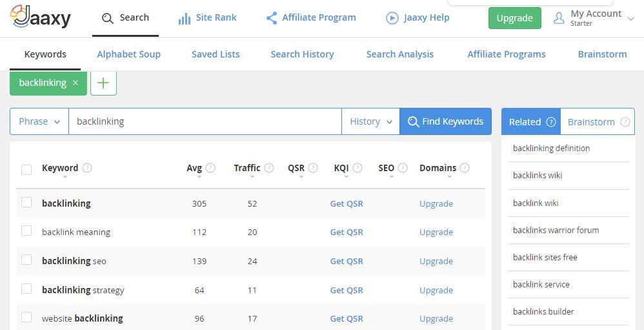Click the SEO column header
644x330 pixels.
click(x=386, y=168)
